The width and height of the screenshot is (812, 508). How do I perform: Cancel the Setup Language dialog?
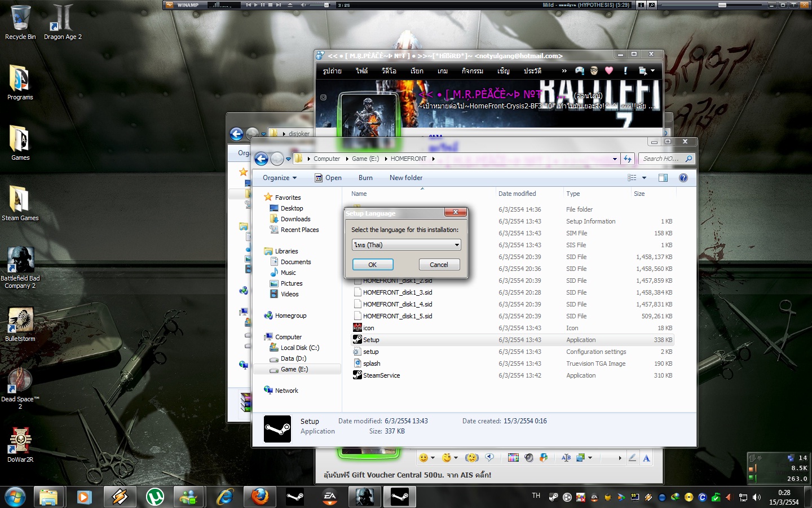[439, 265]
